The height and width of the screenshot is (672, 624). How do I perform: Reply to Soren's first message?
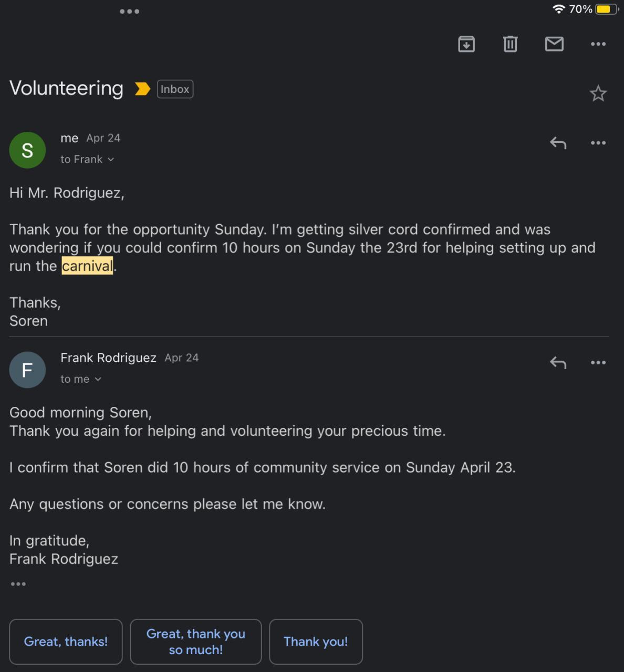pyautogui.click(x=558, y=143)
